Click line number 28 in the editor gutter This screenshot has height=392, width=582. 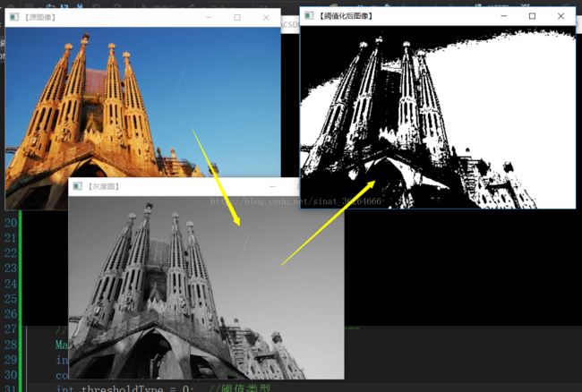(x=11, y=345)
